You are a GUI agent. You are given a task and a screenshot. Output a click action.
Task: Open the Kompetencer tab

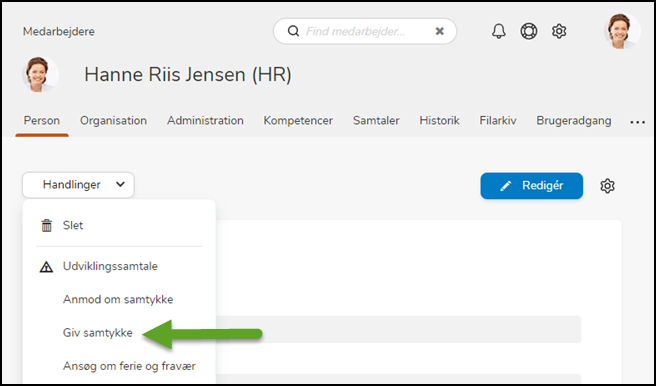pos(298,121)
